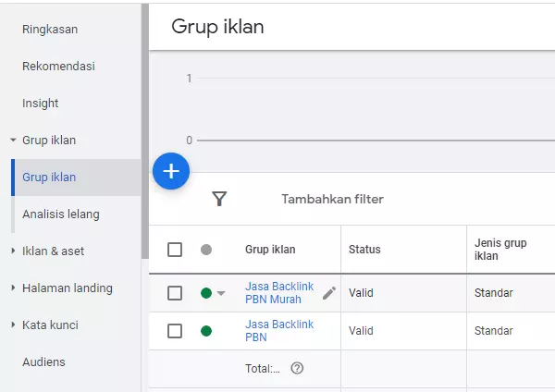Sort by the Status column header

pos(364,250)
